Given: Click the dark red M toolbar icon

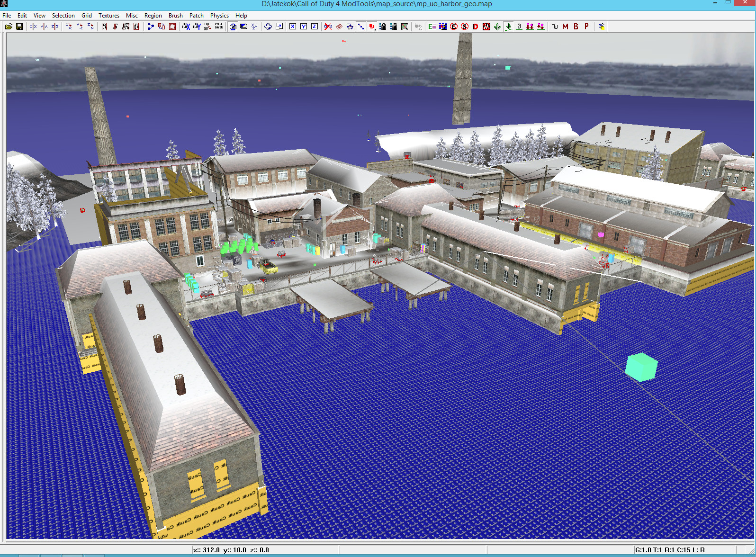Looking at the screenshot, I should (565, 27).
